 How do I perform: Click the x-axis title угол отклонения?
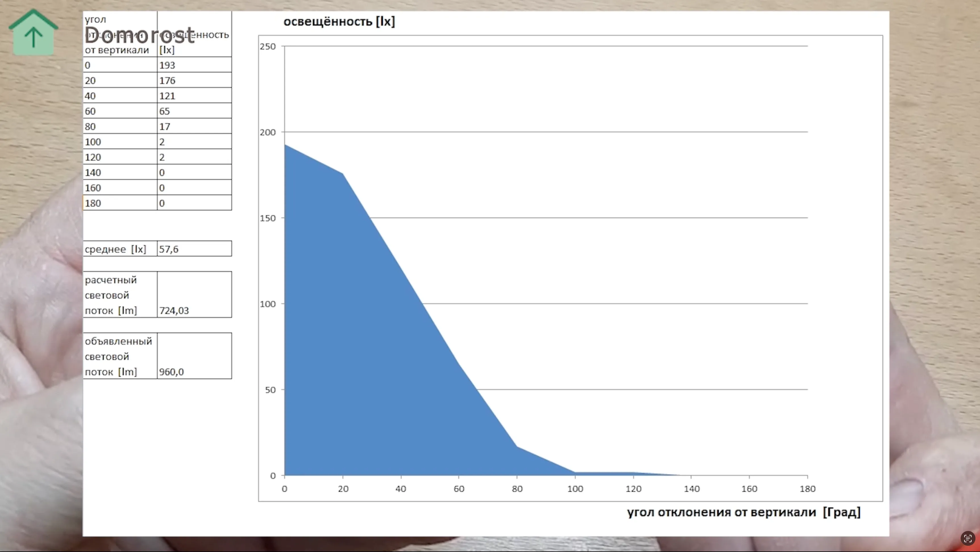pyautogui.click(x=743, y=512)
